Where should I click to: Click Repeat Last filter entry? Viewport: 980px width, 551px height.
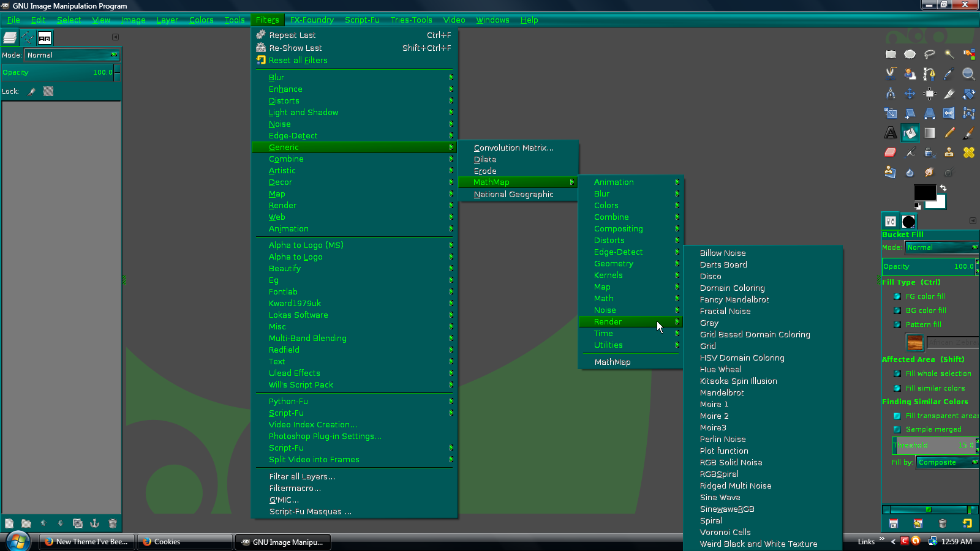tap(355, 36)
